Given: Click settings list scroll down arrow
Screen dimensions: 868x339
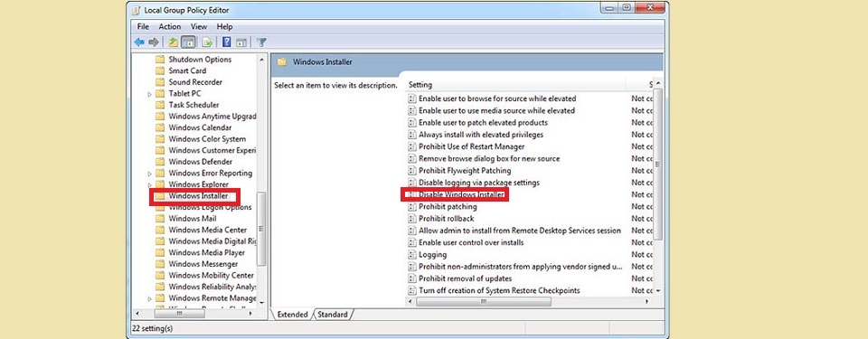Looking at the screenshot, I should [657, 290].
